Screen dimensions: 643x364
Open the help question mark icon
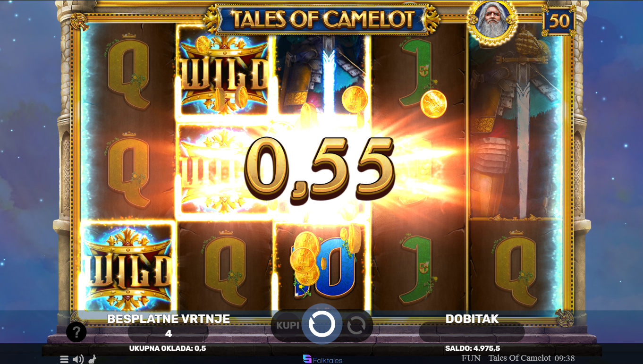point(76,332)
